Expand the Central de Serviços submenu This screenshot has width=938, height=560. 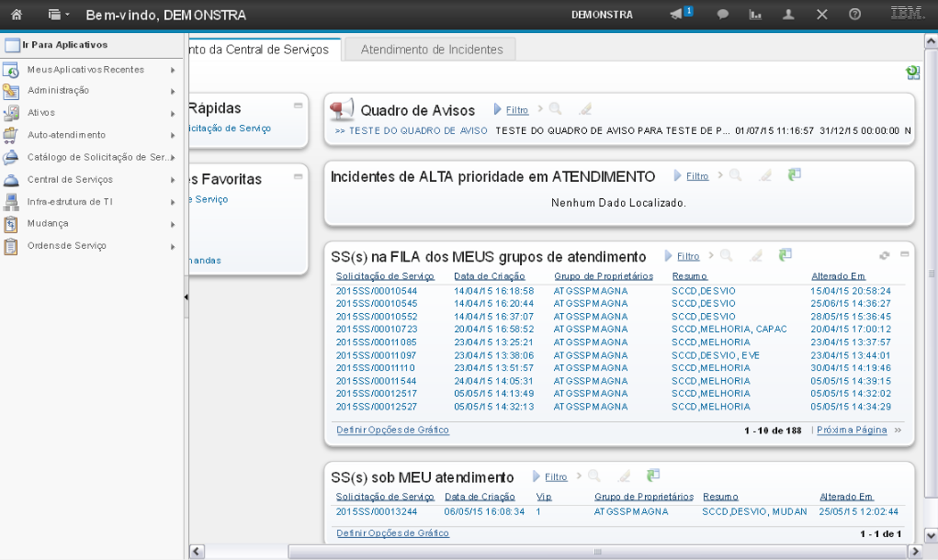coord(90,179)
